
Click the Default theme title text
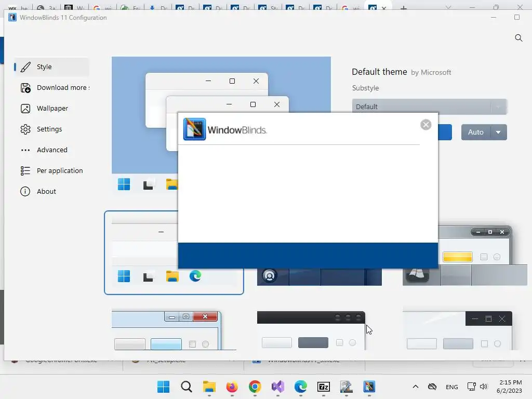tap(379, 72)
